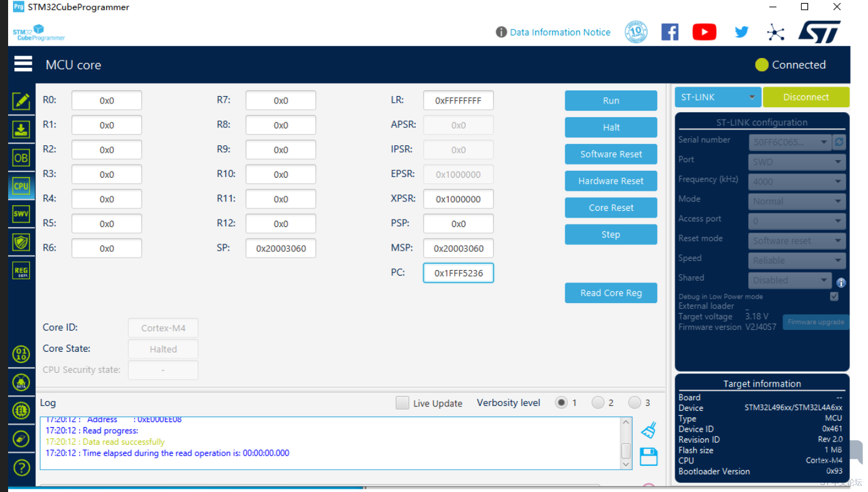
Task: Click the R12 register field
Action: click(x=281, y=224)
